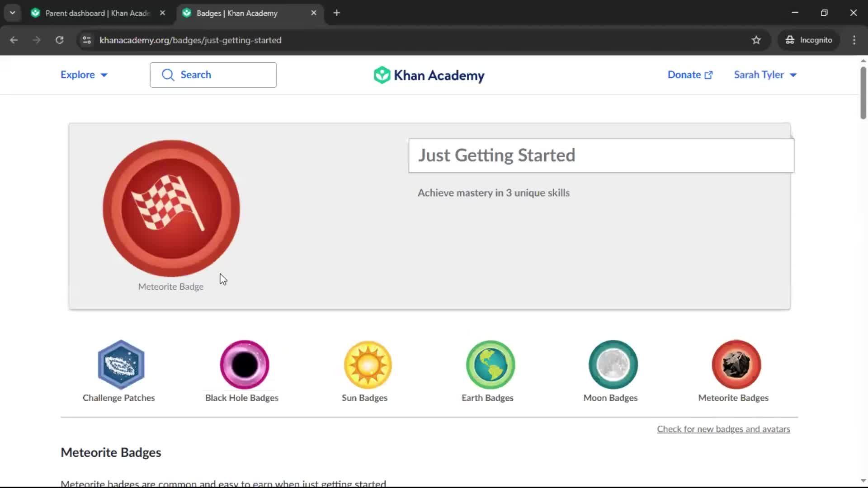
Task: Click the Meteorite Badges section heading
Action: click(111, 453)
